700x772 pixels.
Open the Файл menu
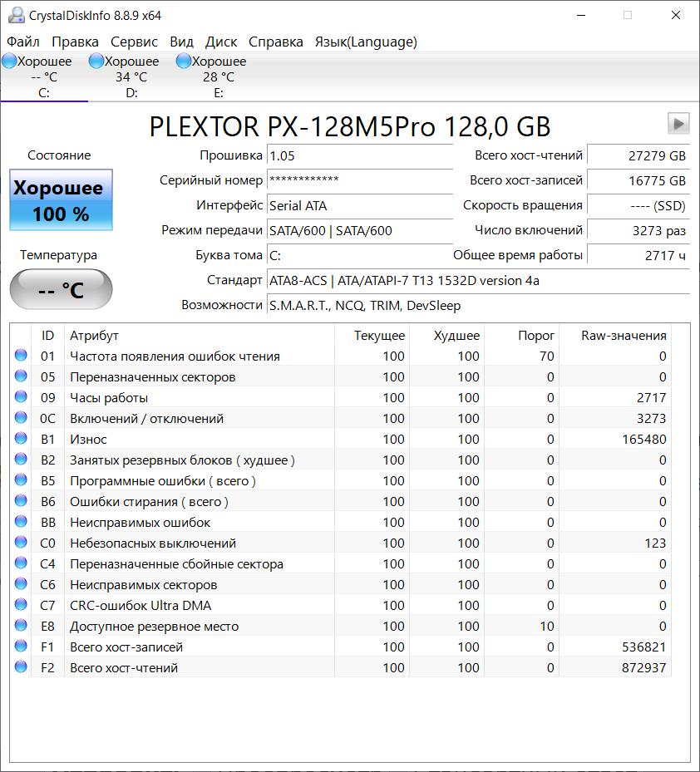(x=23, y=42)
